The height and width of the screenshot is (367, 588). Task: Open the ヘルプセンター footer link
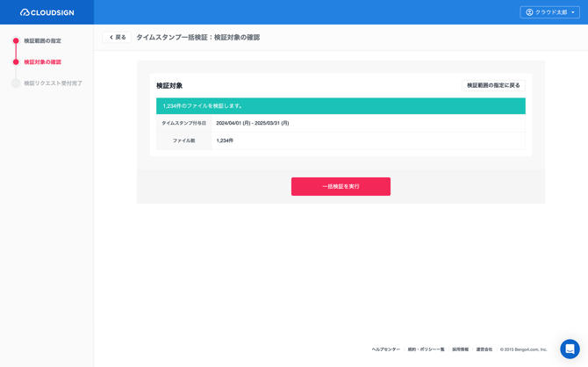point(385,349)
